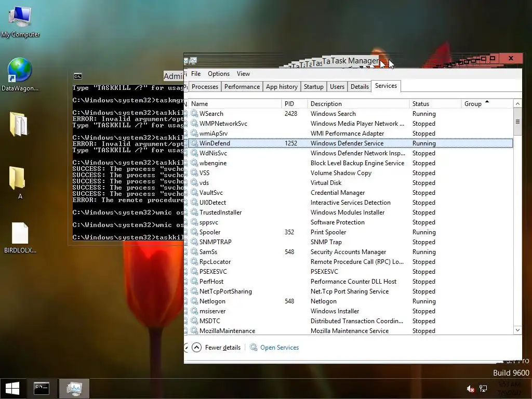Sort by Description column header
The width and height of the screenshot is (532, 399).
(x=358, y=104)
